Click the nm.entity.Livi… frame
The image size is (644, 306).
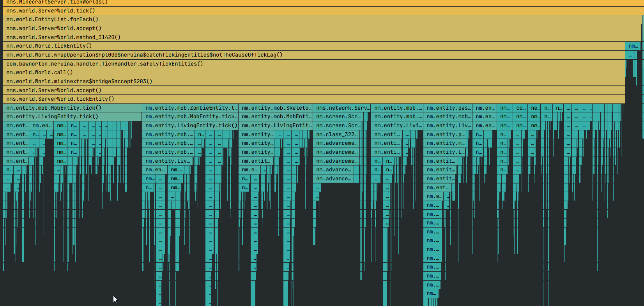(397, 126)
